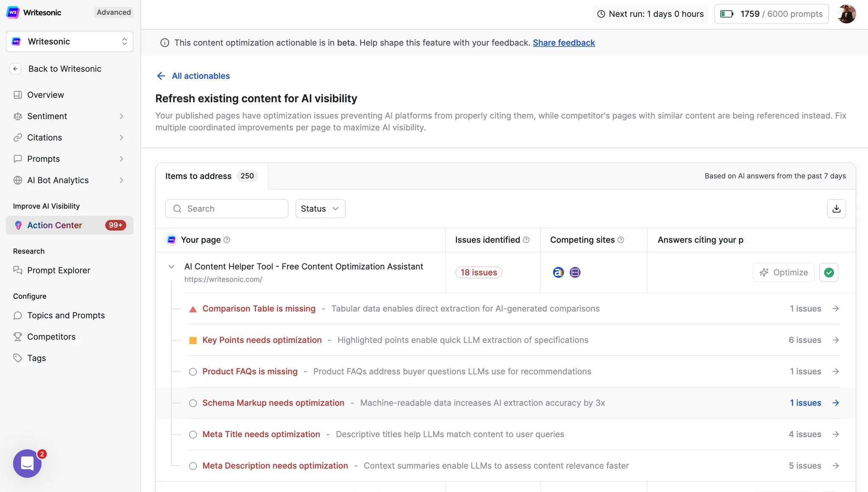Click the Issues identified help icon
868x492 pixels.
click(x=526, y=240)
